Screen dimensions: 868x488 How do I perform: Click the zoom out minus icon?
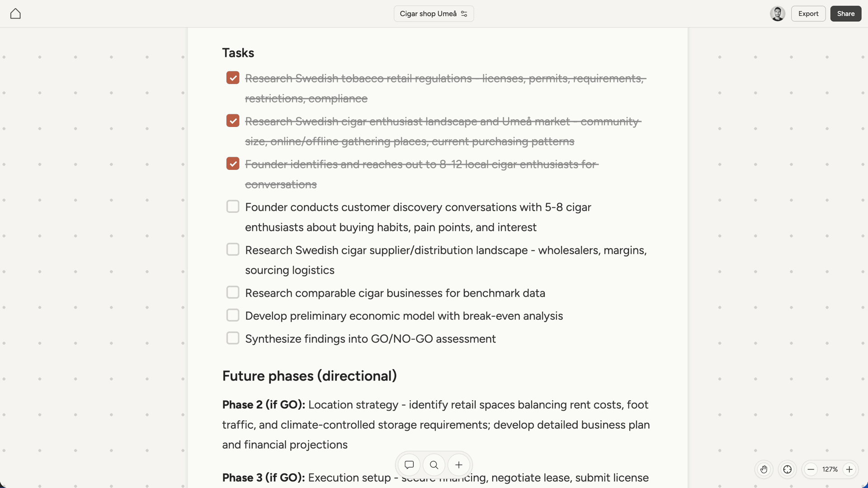(x=811, y=469)
